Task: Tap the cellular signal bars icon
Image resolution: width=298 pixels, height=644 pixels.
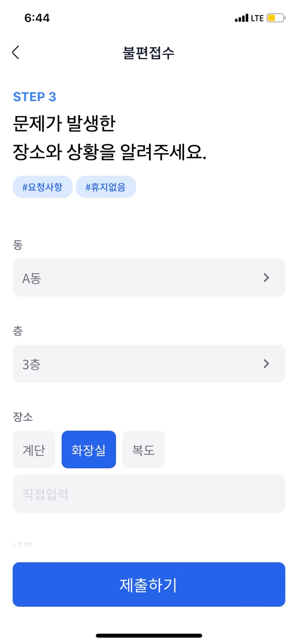Action: pos(241,18)
